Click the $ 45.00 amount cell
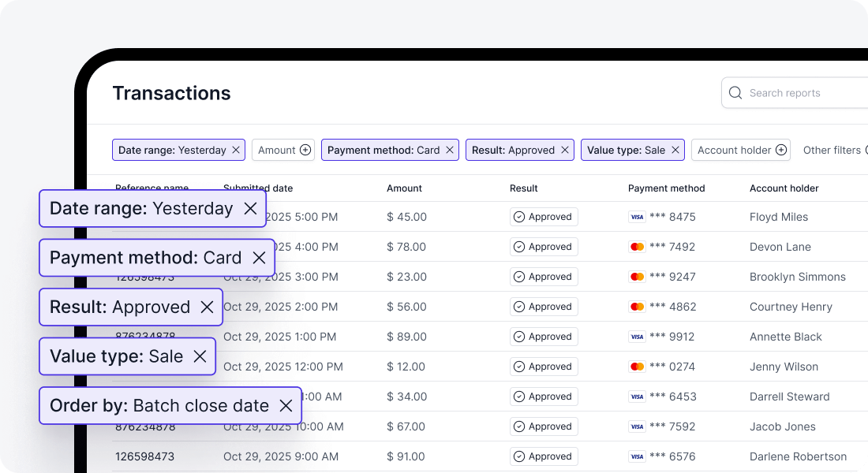Viewport: 868px width, 473px height. pyautogui.click(x=407, y=217)
